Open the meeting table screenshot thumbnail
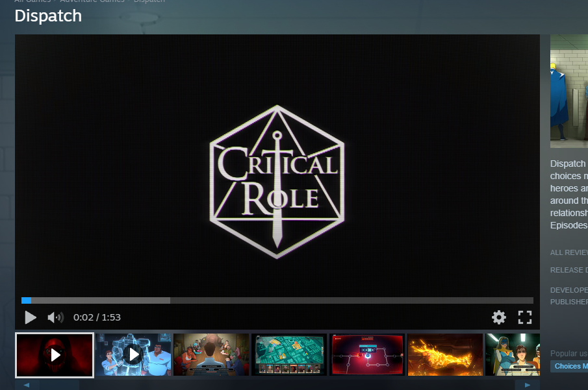This screenshot has height=390, width=588. point(211,355)
